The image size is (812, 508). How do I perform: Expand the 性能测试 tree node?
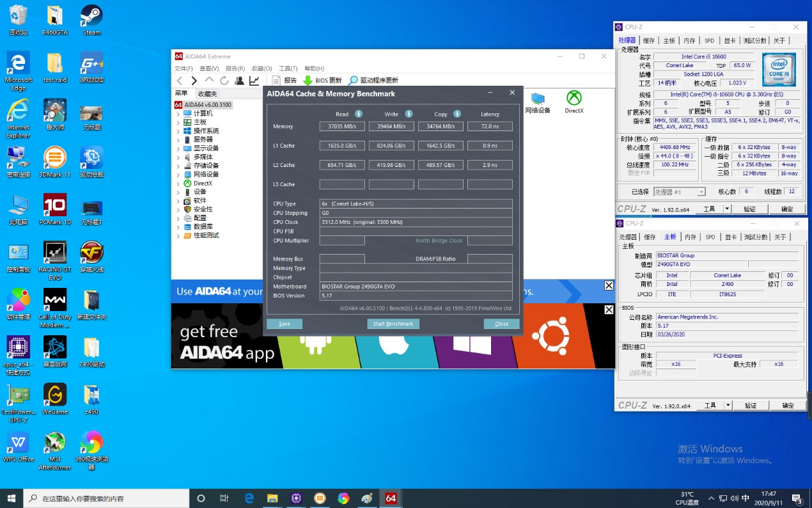[178, 235]
